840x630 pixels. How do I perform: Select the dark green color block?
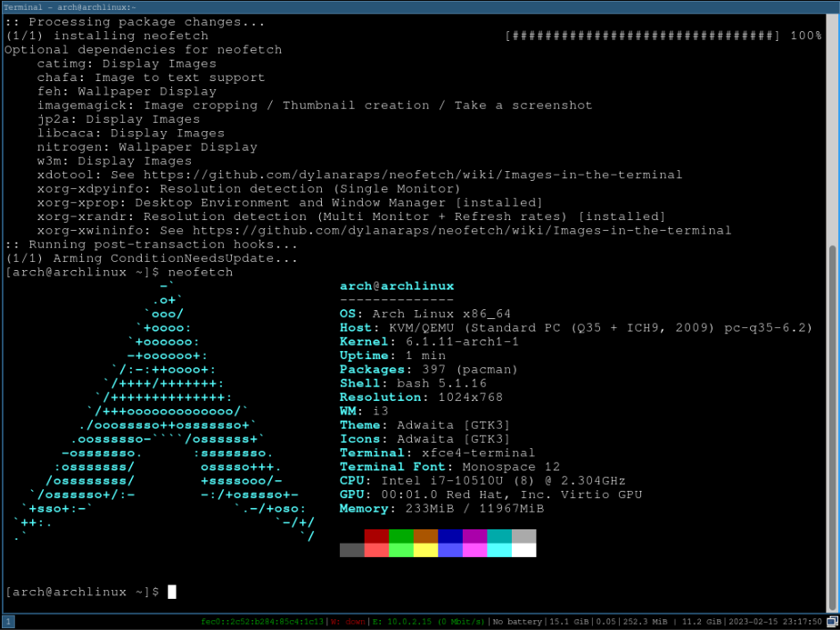401,536
